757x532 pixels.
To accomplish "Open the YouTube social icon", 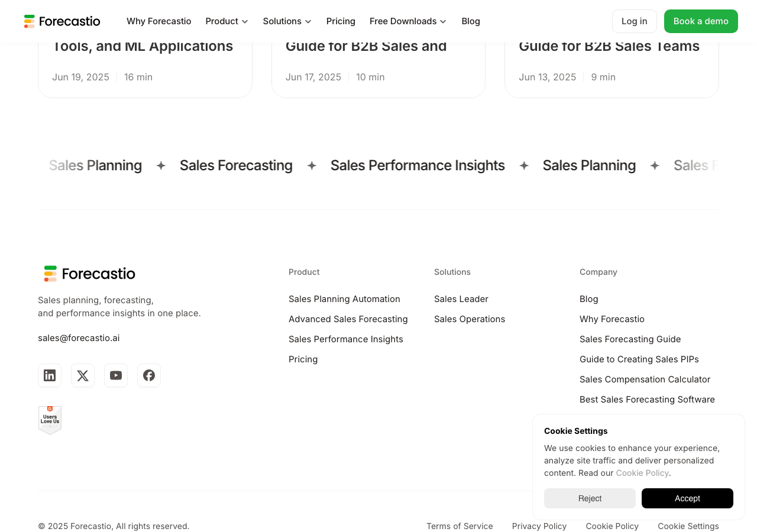I will [116, 375].
